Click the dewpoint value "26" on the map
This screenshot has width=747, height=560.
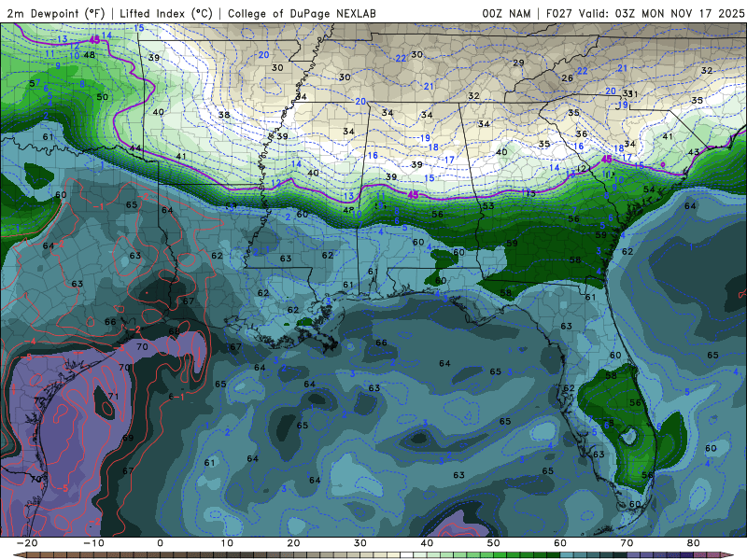click(567, 78)
